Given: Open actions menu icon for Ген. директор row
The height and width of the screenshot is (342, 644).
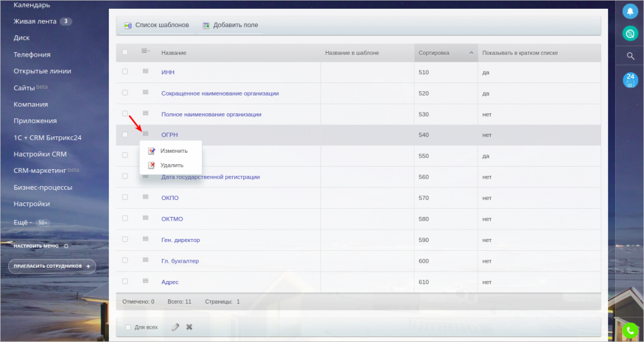Looking at the screenshot, I should [145, 238].
